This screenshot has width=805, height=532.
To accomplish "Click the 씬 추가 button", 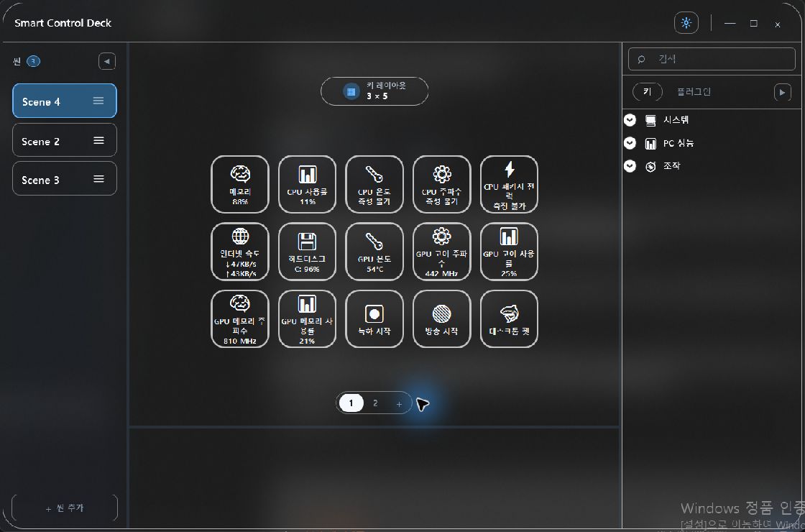I will pos(65,508).
